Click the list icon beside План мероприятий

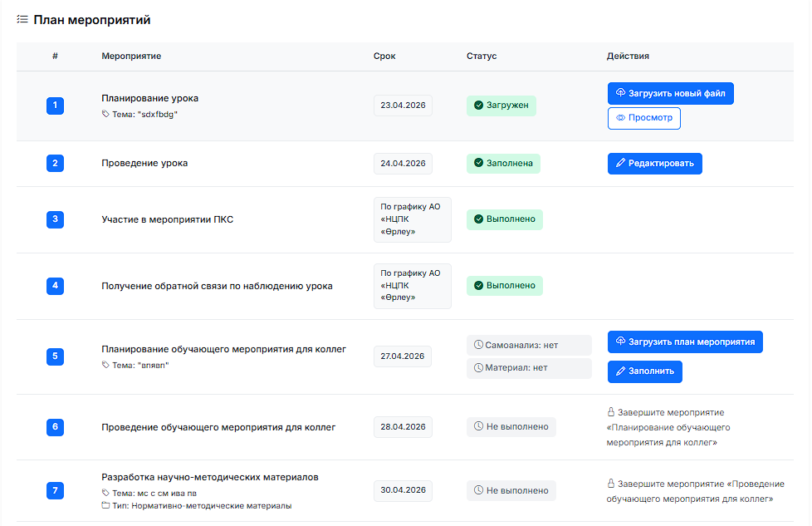22,20
